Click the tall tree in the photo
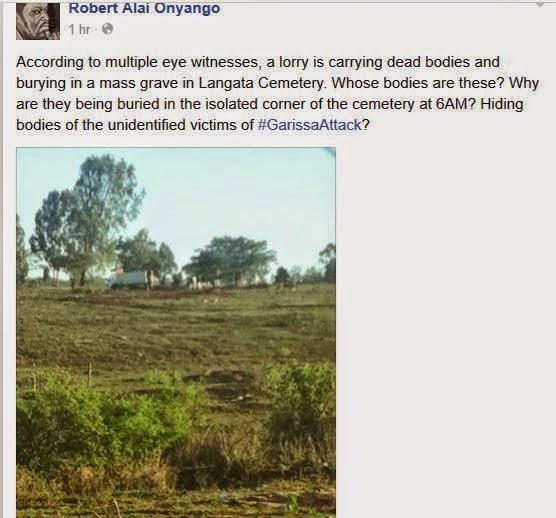This screenshot has width=556, height=518. [85, 220]
